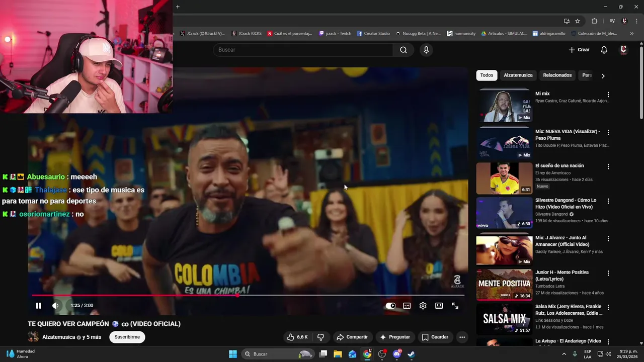Image resolution: width=644 pixels, height=362 pixels.
Task: Open the YouTube account avatar
Action: pos(624,50)
